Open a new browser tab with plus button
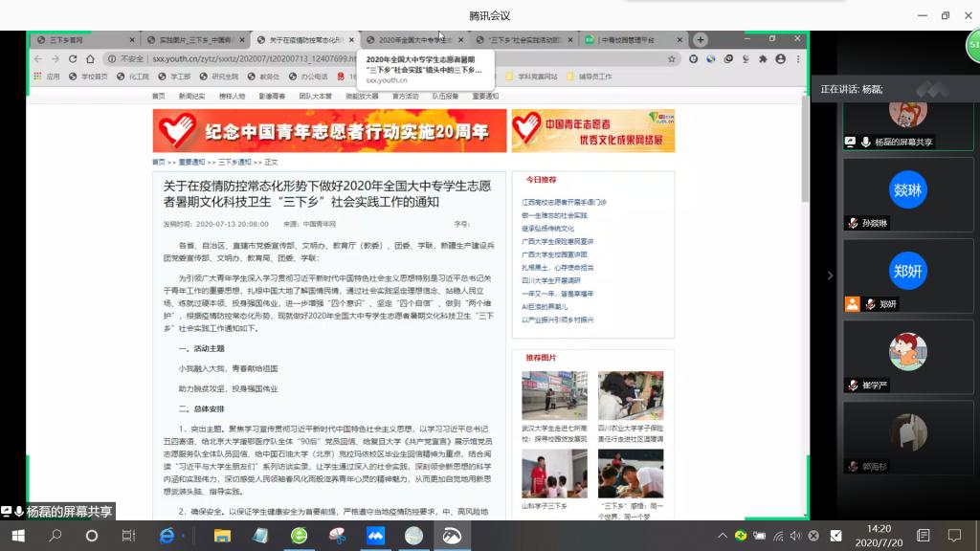The height and width of the screenshot is (551, 980). (701, 40)
